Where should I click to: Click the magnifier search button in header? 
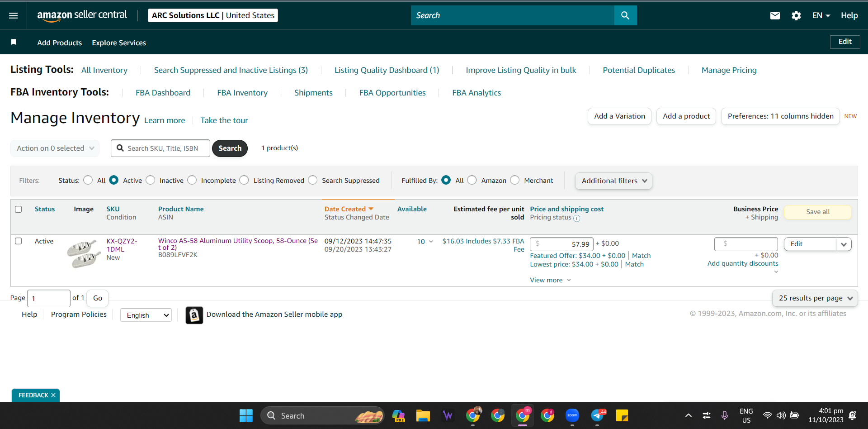coord(625,15)
